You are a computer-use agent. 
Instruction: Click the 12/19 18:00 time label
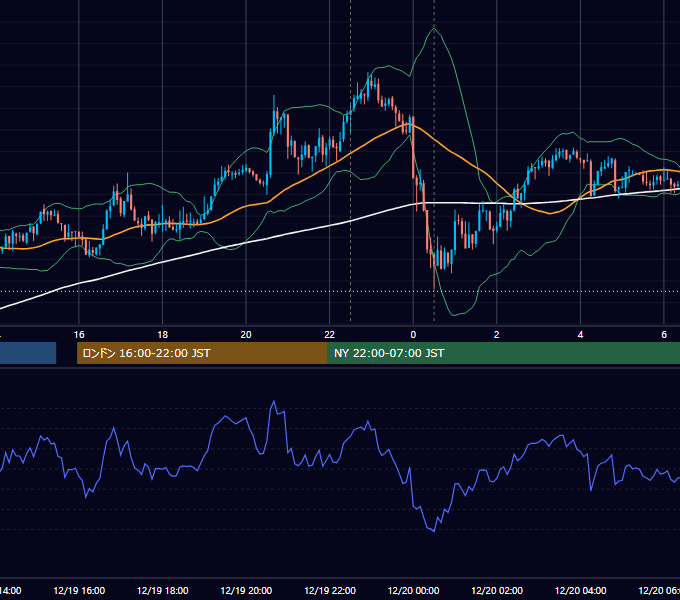[163, 590]
